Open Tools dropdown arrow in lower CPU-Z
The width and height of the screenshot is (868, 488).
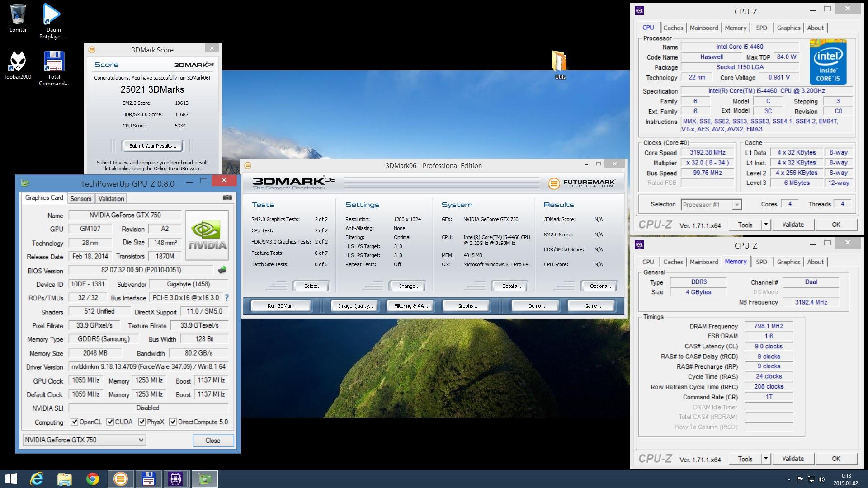(x=765, y=459)
